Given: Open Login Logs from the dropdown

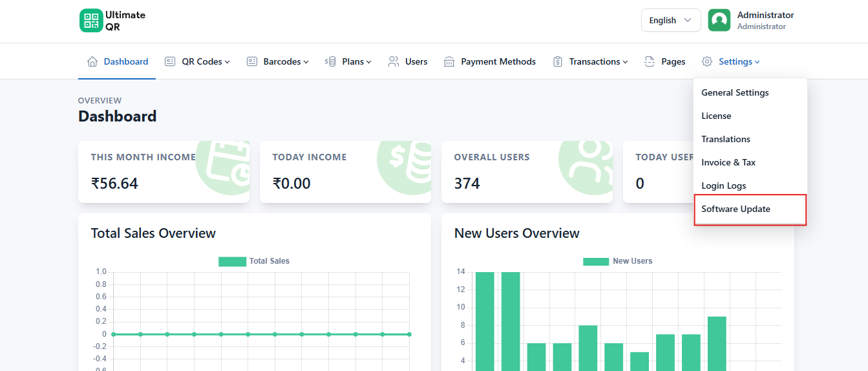Looking at the screenshot, I should [723, 185].
